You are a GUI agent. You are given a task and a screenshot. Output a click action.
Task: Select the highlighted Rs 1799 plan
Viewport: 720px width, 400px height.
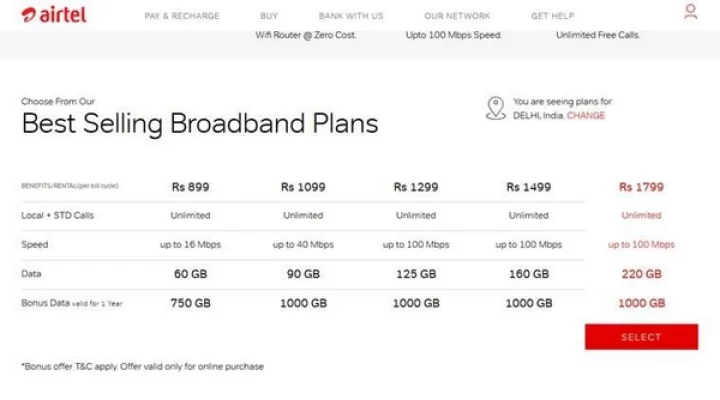[x=641, y=187]
